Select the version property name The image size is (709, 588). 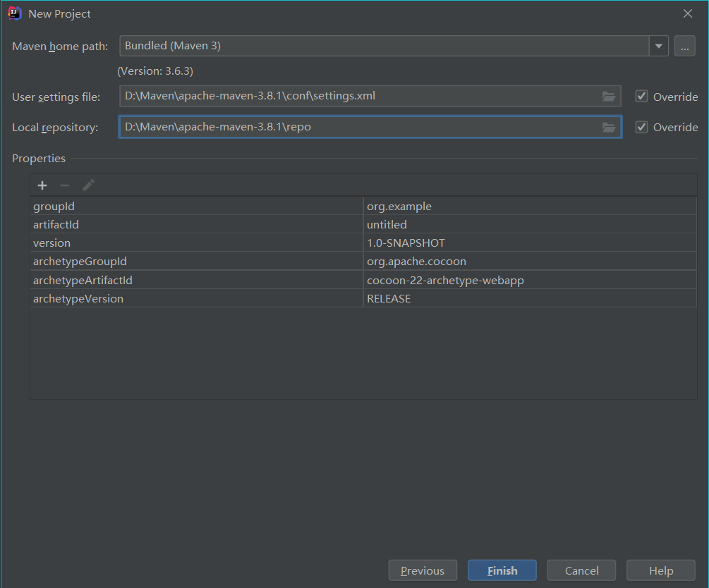pos(51,243)
